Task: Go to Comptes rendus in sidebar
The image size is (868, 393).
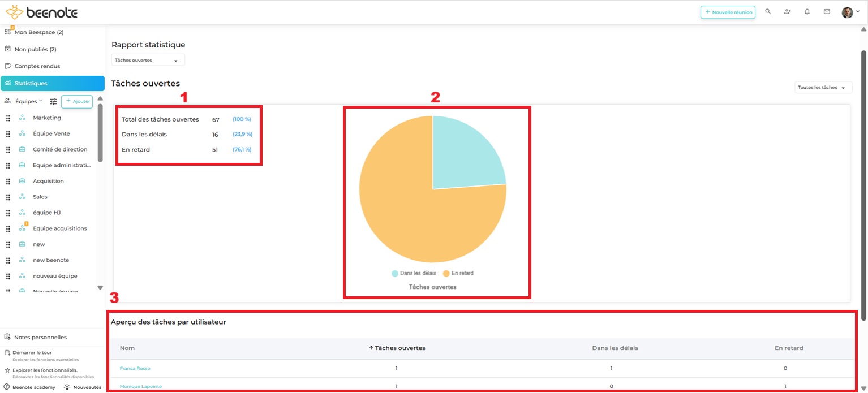Action: [x=37, y=66]
